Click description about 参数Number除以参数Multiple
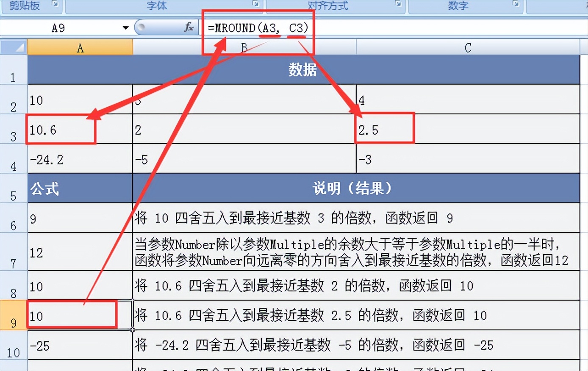 coord(356,252)
